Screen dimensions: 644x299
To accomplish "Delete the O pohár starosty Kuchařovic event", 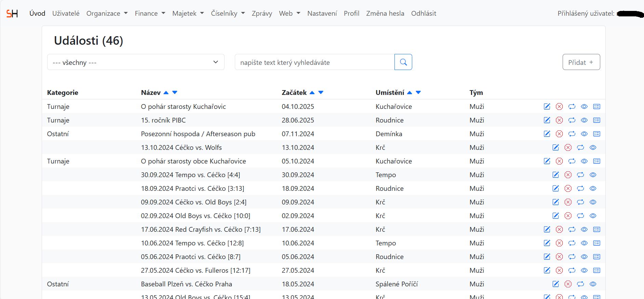I will pos(559,106).
